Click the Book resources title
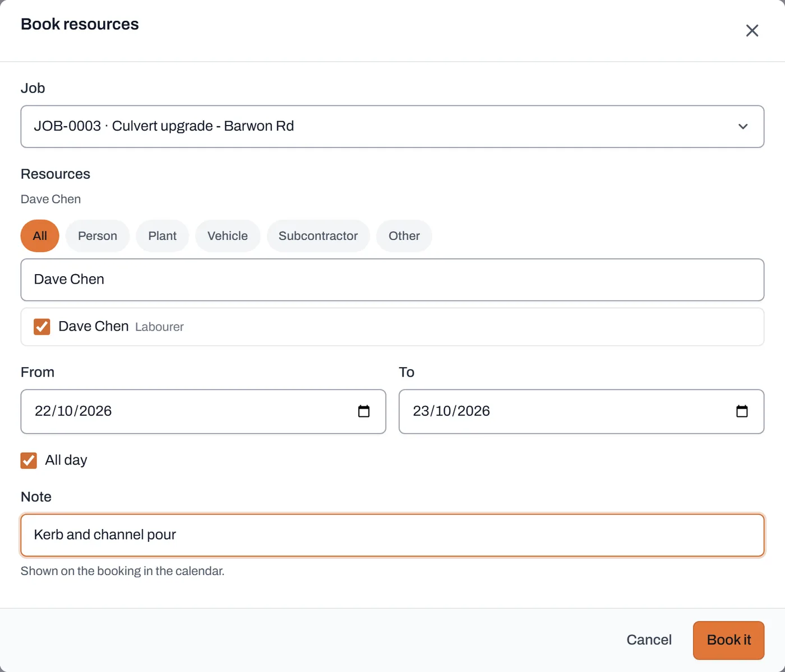 pos(80,24)
